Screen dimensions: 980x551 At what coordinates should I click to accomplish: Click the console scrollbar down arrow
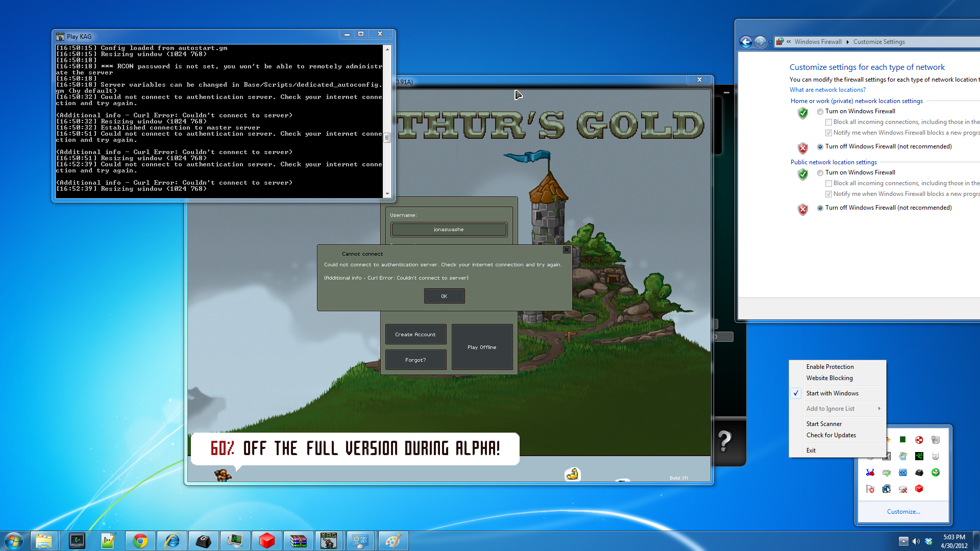[x=387, y=194]
